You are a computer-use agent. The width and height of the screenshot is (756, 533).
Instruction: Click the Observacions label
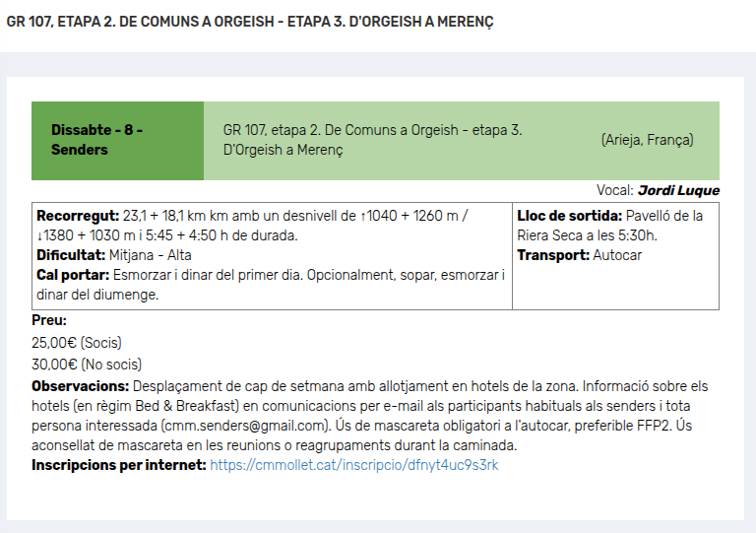pos(81,386)
